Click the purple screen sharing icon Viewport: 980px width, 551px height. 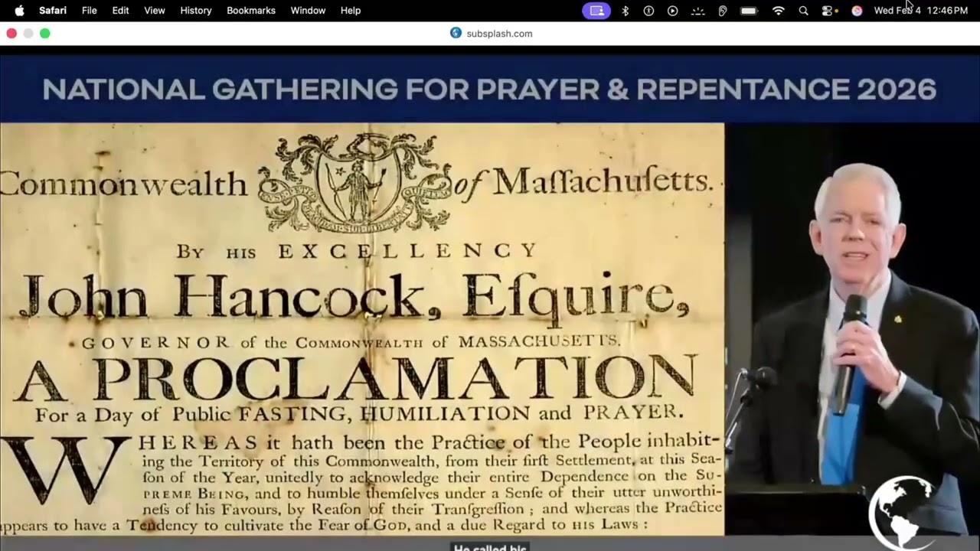tap(596, 11)
